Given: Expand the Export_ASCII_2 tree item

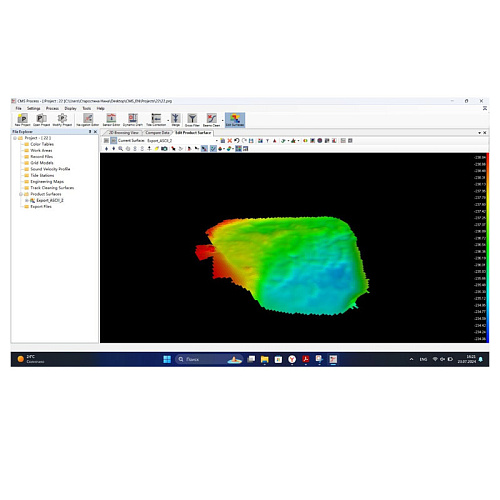Looking at the screenshot, I should (x=27, y=200).
